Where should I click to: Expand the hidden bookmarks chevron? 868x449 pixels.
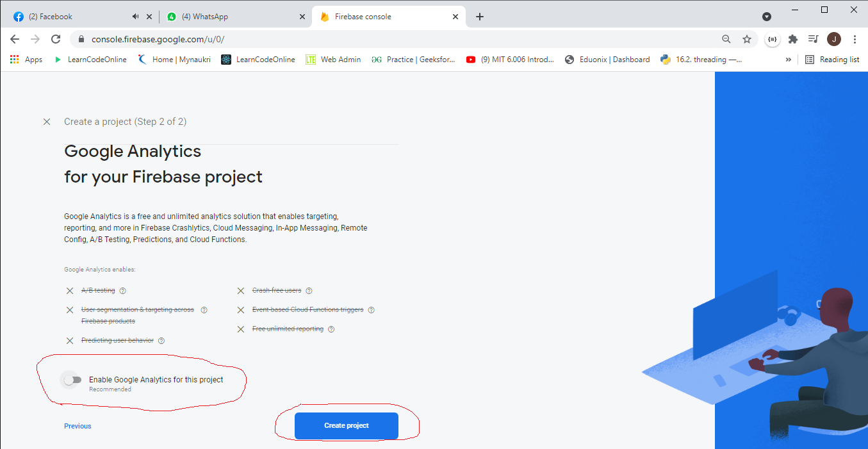tap(788, 60)
